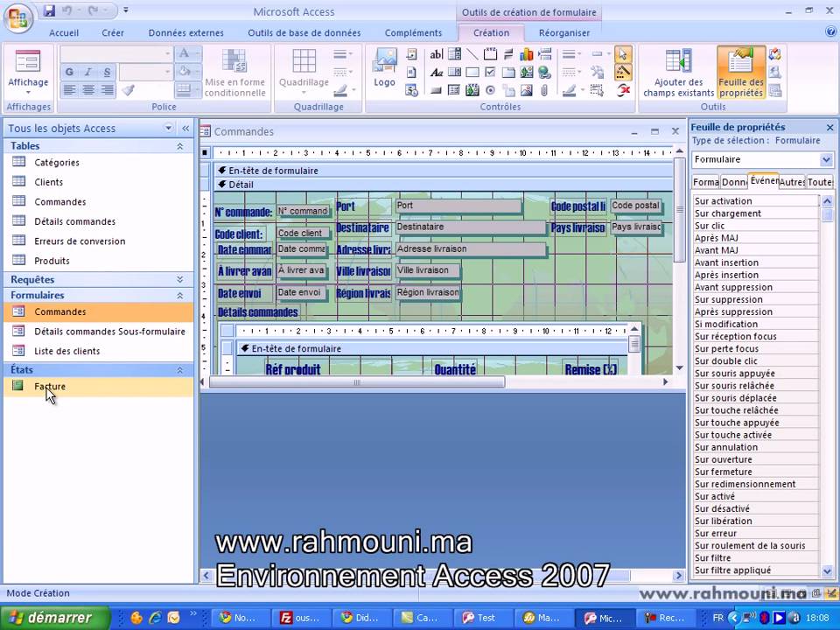840x630 pixels.
Task: Select the command Button control tool
Action: 436,90
